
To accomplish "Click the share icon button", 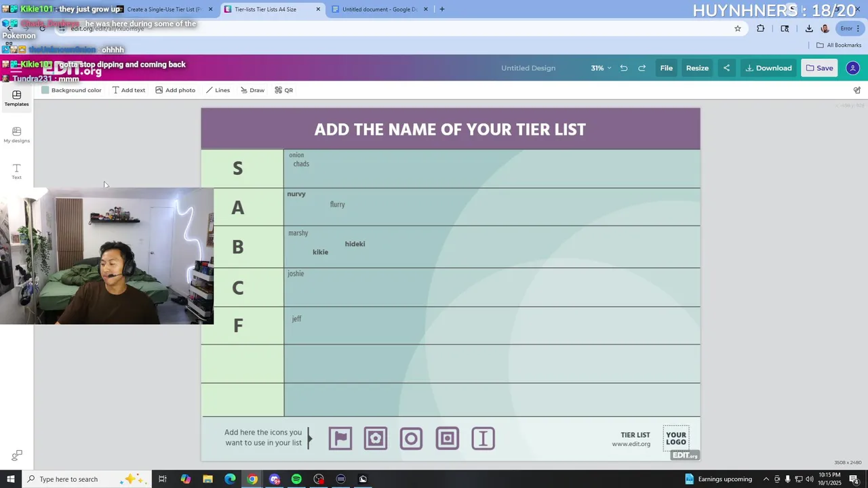I will tap(726, 68).
